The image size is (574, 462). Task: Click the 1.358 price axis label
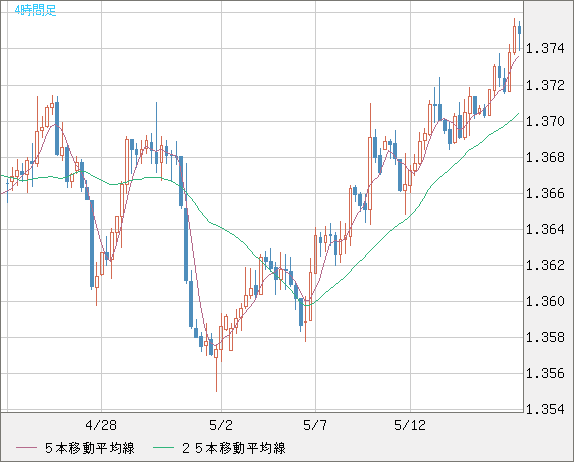click(x=545, y=338)
